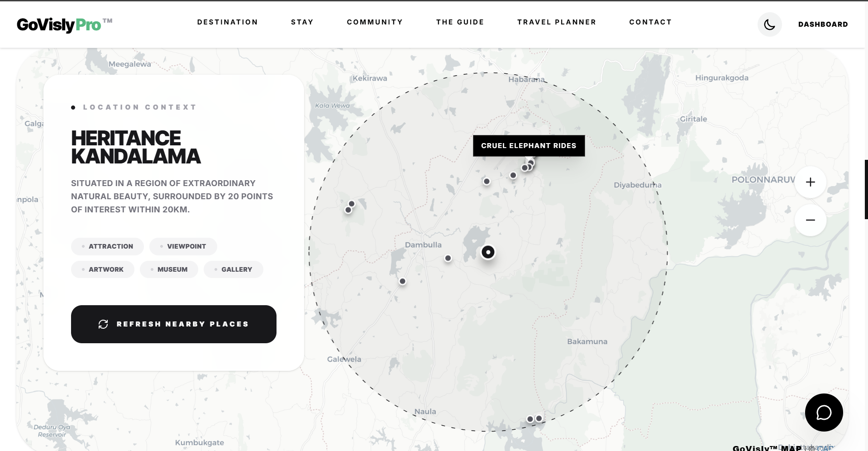Click the Galewela map label
Viewport: 868px width, 451px height.
click(344, 360)
